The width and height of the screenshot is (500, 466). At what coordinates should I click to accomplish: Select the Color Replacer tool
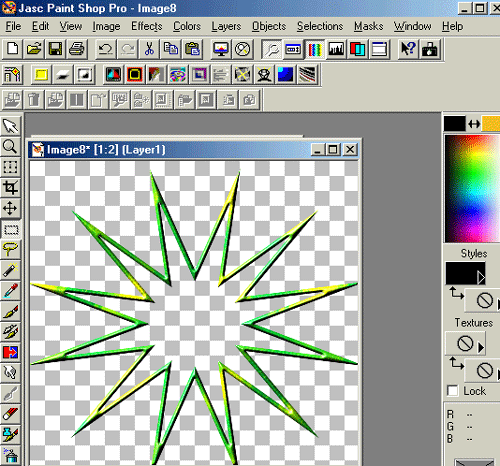coord(10,352)
